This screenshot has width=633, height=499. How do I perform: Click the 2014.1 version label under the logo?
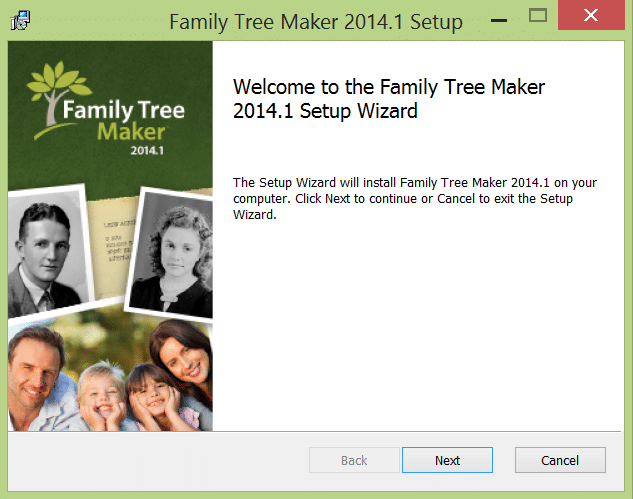[x=146, y=150]
